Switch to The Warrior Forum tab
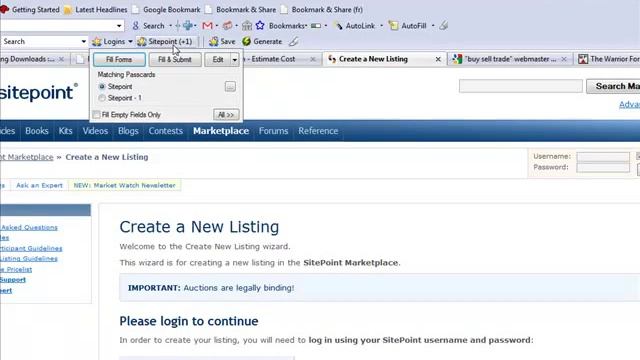This screenshot has width=640, height=360. tap(607, 59)
